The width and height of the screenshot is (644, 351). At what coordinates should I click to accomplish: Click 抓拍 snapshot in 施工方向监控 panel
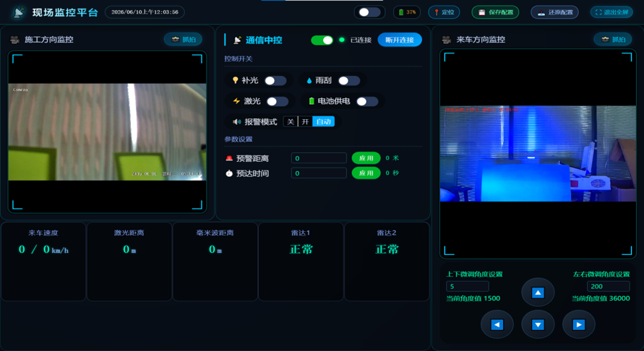(183, 40)
